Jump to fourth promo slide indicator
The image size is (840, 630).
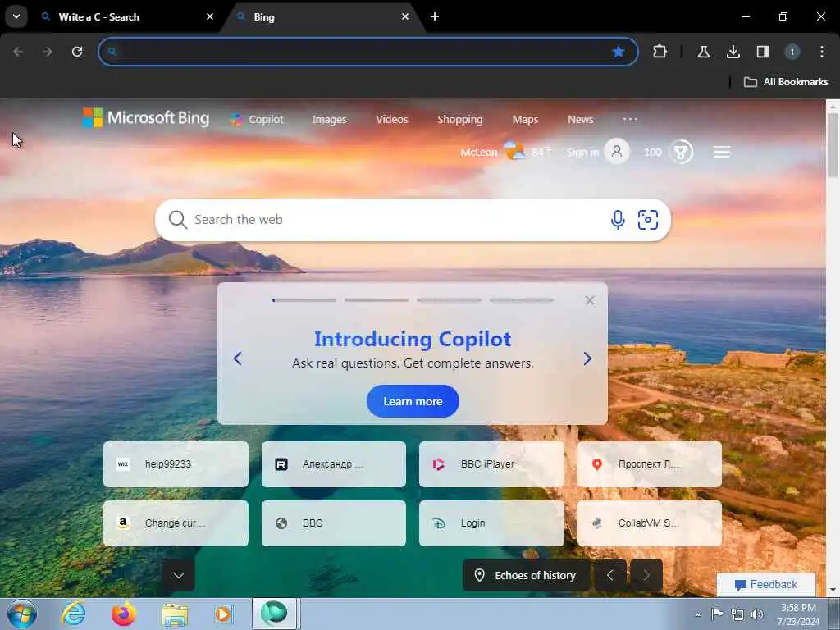521,300
